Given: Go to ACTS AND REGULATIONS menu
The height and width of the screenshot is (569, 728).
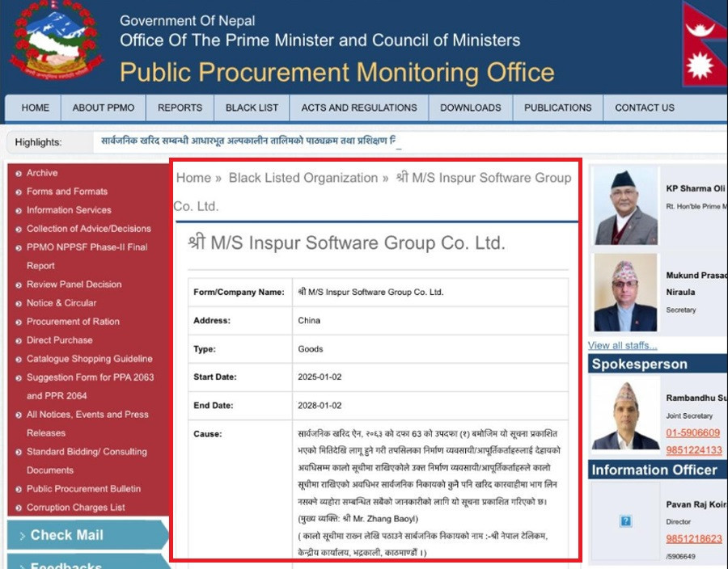Looking at the screenshot, I should point(359,107).
